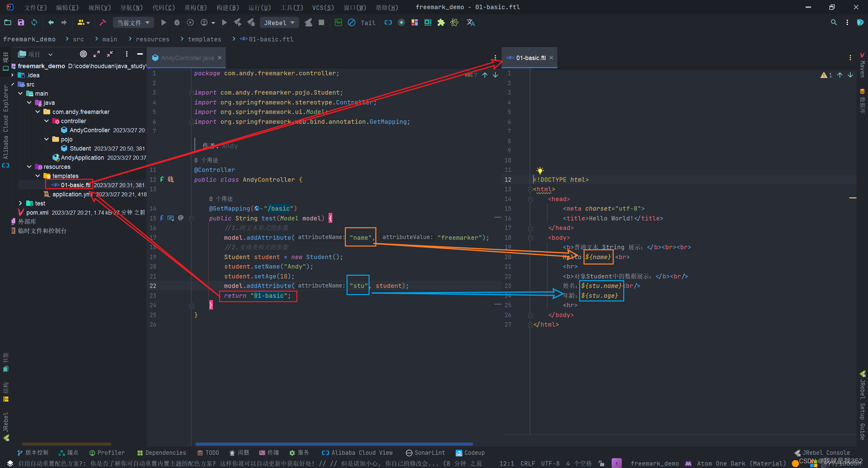This screenshot has height=468, width=868.
Task: Hide the project tool window
Action: pyautogui.click(x=140, y=54)
